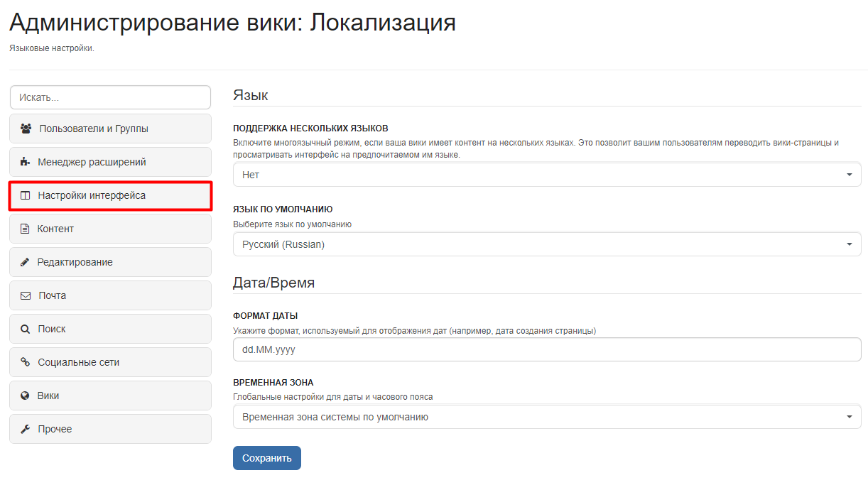Open the Редактирование settings
Viewport: 868px width, 485px height.
click(x=110, y=262)
